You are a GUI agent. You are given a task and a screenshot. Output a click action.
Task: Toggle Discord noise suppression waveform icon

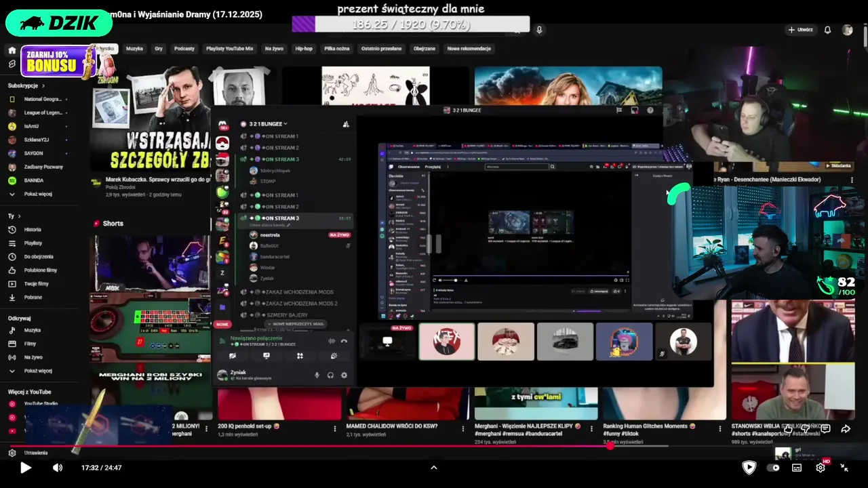pos(331,341)
